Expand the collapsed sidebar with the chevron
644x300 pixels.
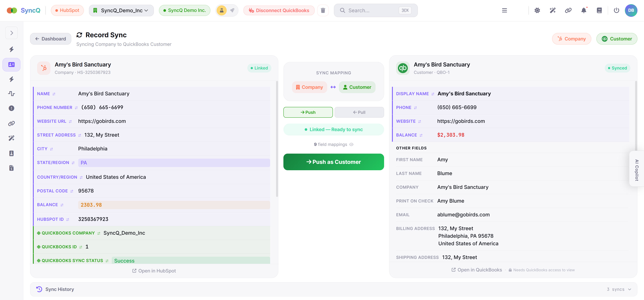[12, 33]
